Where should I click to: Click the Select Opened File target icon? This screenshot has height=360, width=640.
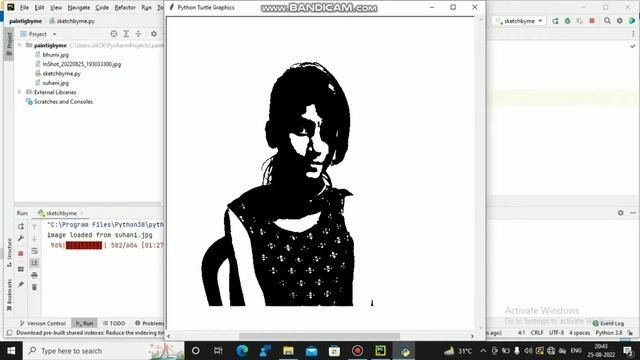114,34
